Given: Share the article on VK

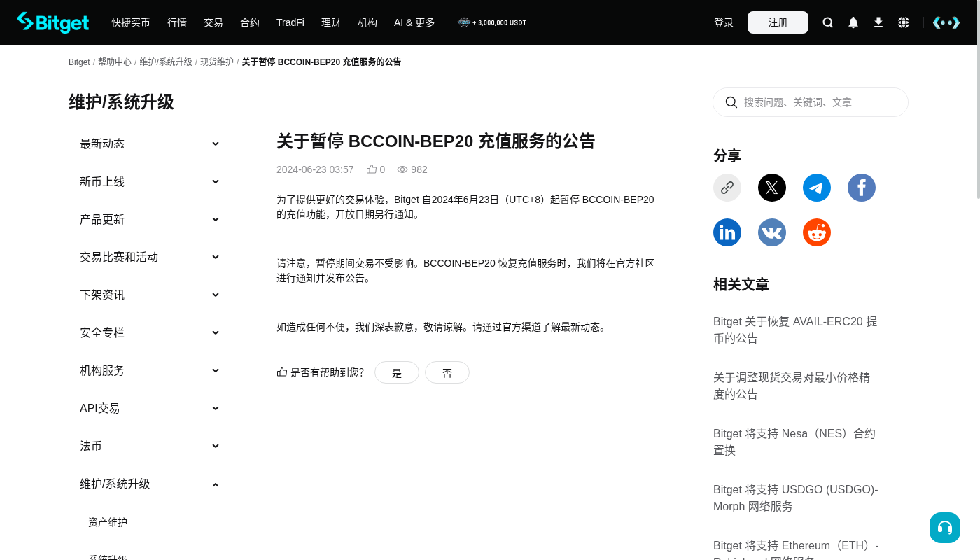Looking at the screenshot, I should [x=772, y=232].
